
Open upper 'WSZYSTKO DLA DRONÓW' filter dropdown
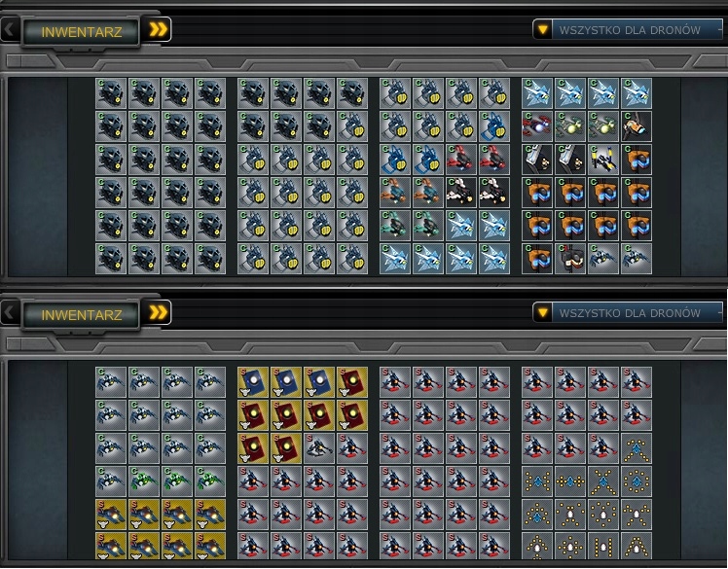(x=628, y=30)
